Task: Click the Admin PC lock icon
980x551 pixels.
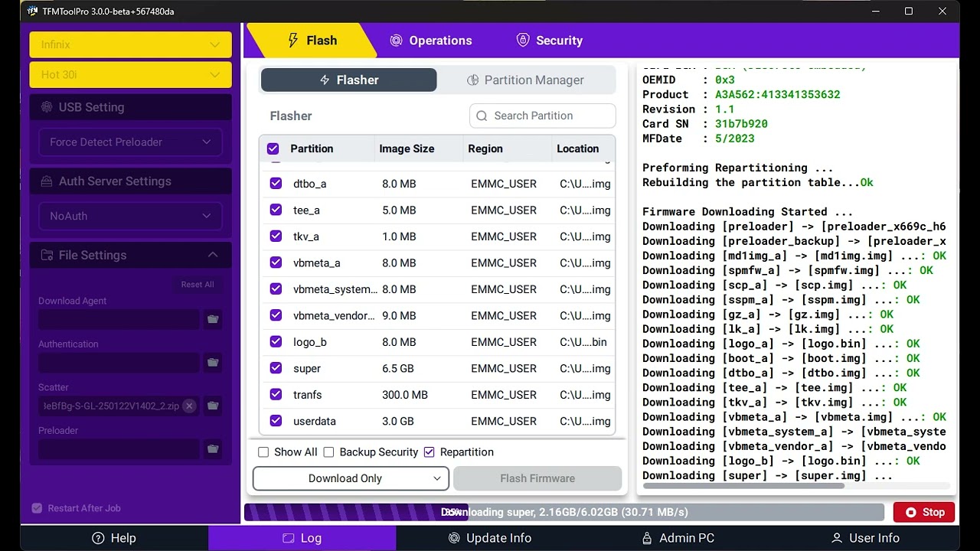Action: click(647, 538)
